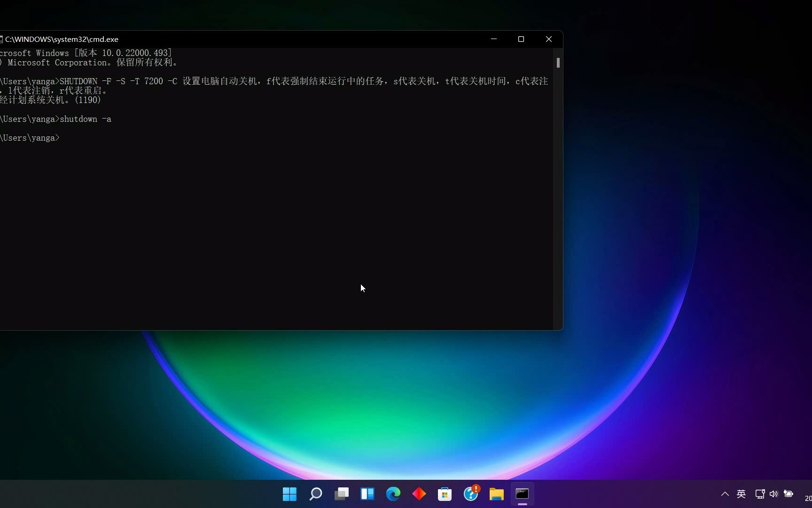812x508 pixels.
Task: Maximize the cmd.exe window
Action: [x=521, y=39]
